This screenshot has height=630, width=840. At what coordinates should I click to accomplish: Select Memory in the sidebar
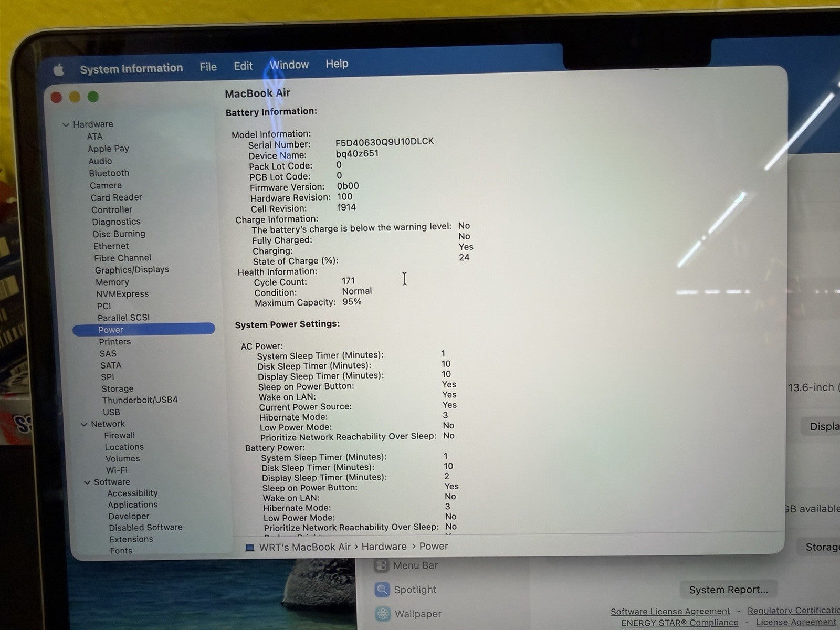[x=112, y=282]
